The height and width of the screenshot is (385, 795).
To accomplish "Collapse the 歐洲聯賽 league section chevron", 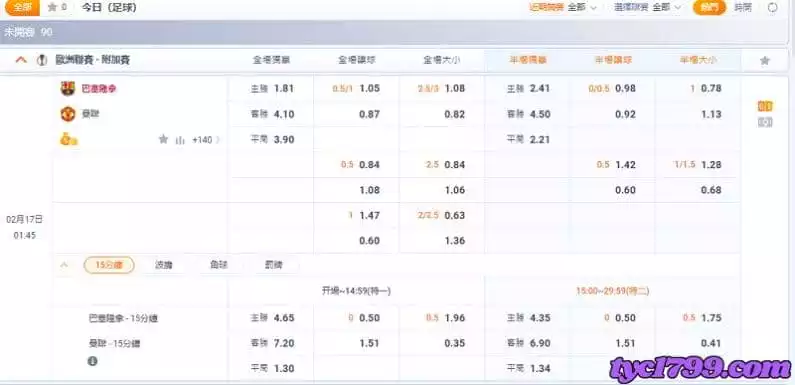I will coord(21,60).
